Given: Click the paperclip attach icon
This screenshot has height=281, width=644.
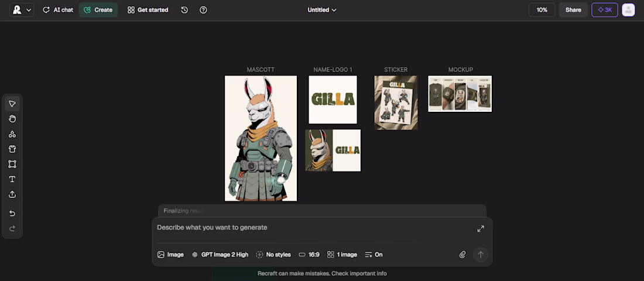Looking at the screenshot, I should 463,255.
